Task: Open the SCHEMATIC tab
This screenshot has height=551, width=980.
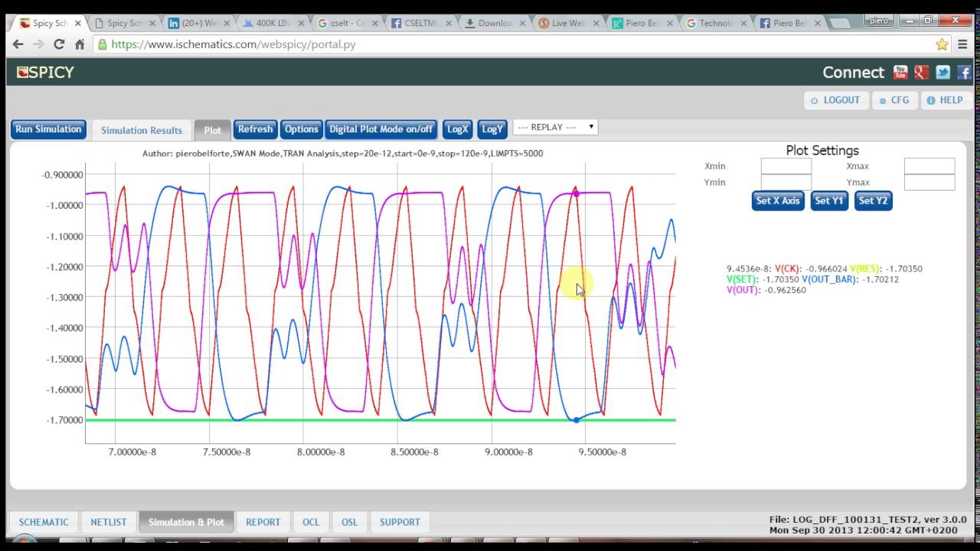Action: tap(44, 522)
